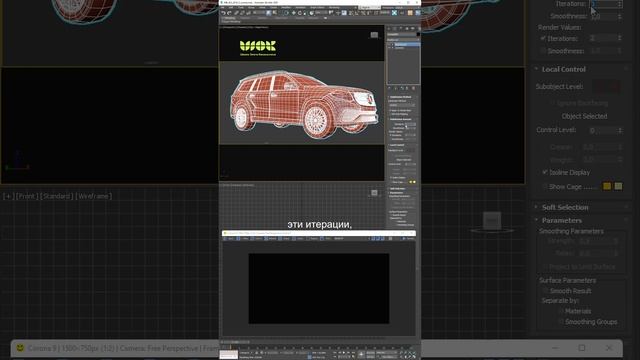640x360 pixels.
Task: Click the Undo arrow in 3ds Max toolbar
Action: (224, 13)
